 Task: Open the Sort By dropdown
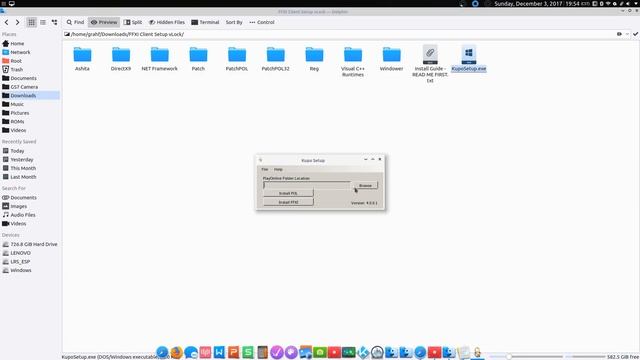pyautogui.click(x=234, y=22)
